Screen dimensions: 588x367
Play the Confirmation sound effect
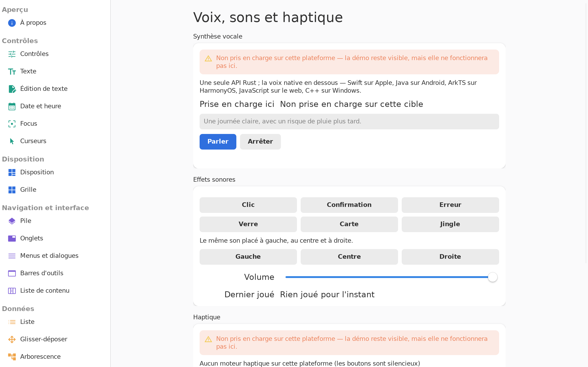349,205
